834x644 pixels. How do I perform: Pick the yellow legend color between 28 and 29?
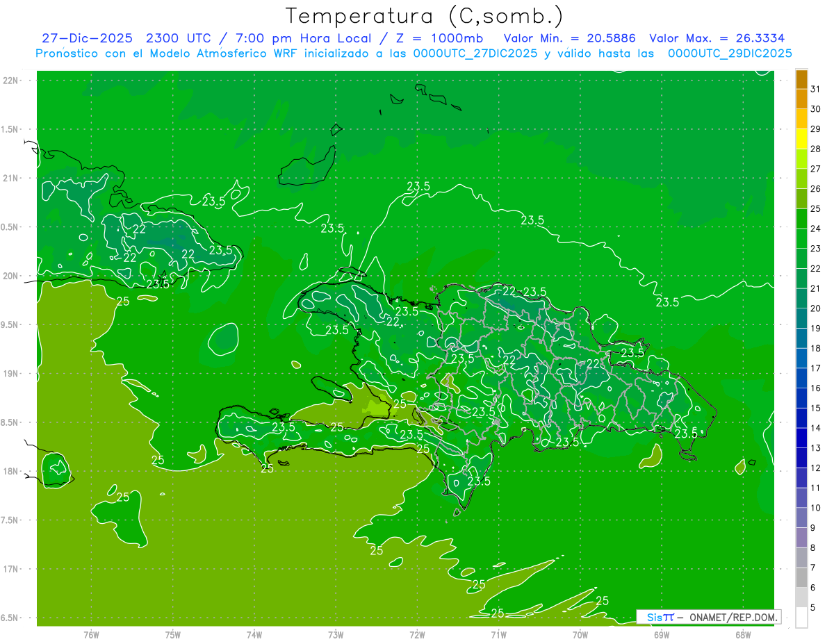[801, 139]
